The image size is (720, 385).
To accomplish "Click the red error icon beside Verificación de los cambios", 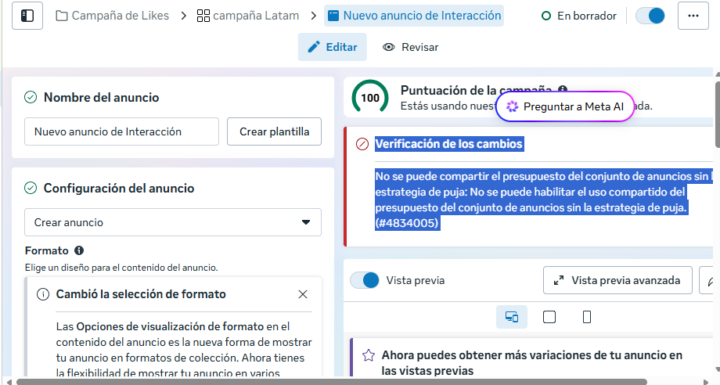I will tap(362, 144).
